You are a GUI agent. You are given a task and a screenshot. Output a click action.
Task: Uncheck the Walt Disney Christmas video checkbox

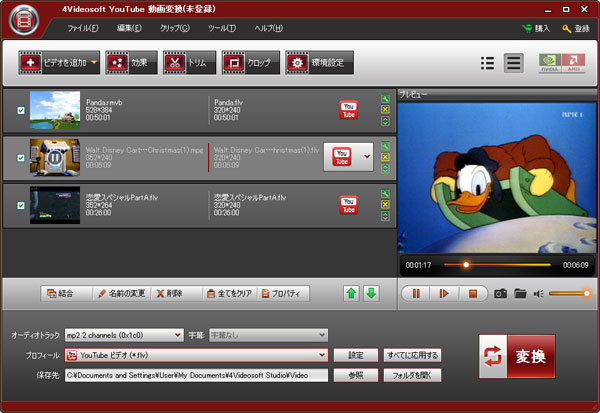pos(21,158)
